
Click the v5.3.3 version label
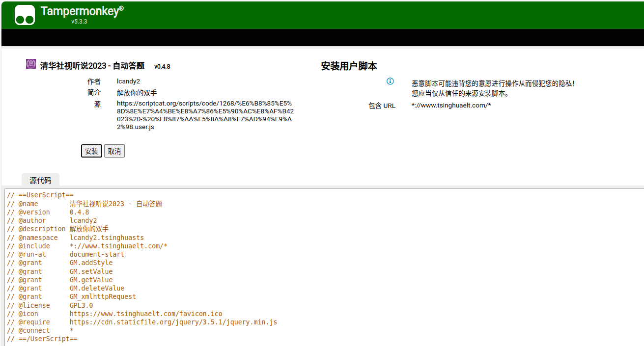[79, 22]
